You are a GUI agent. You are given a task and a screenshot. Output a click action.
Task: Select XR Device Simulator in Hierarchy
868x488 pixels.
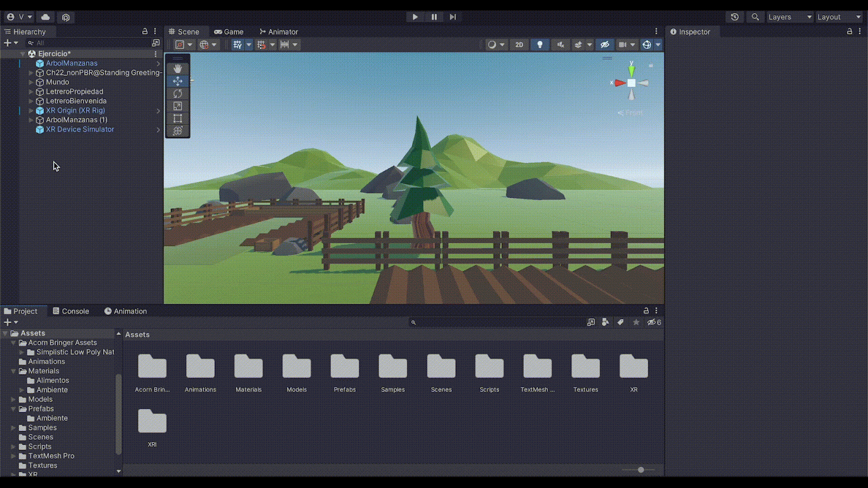80,129
